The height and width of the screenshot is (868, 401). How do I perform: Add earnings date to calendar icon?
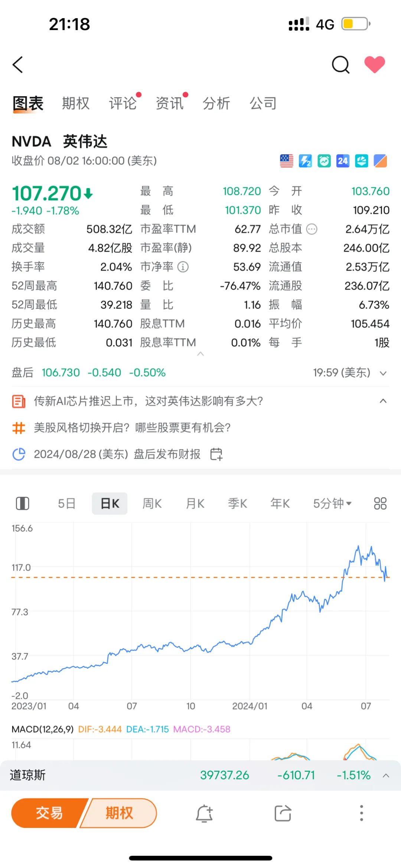[216, 454]
